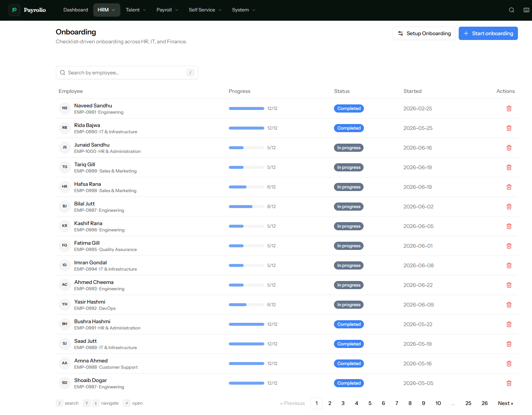Expand the HRM dropdown menu
Viewport: 532px width, 415px height.
pyautogui.click(x=107, y=10)
